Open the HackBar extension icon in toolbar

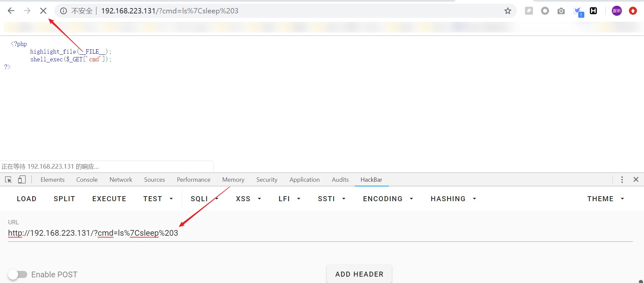tap(593, 11)
